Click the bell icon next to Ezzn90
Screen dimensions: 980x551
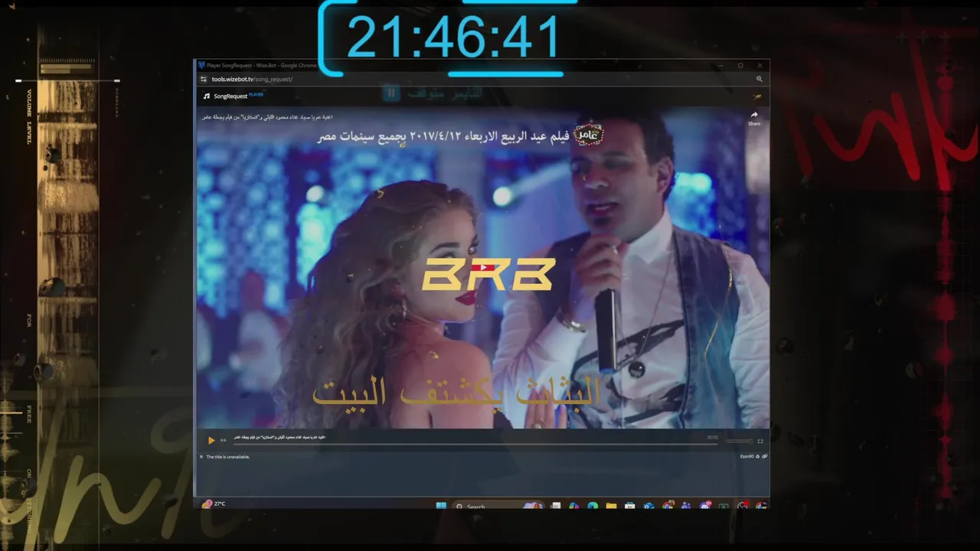click(758, 457)
